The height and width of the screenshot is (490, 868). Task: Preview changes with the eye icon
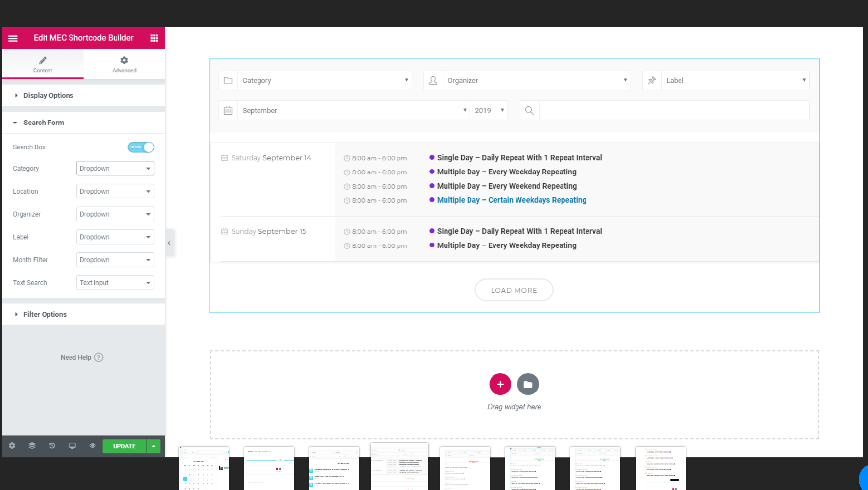click(93, 446)
